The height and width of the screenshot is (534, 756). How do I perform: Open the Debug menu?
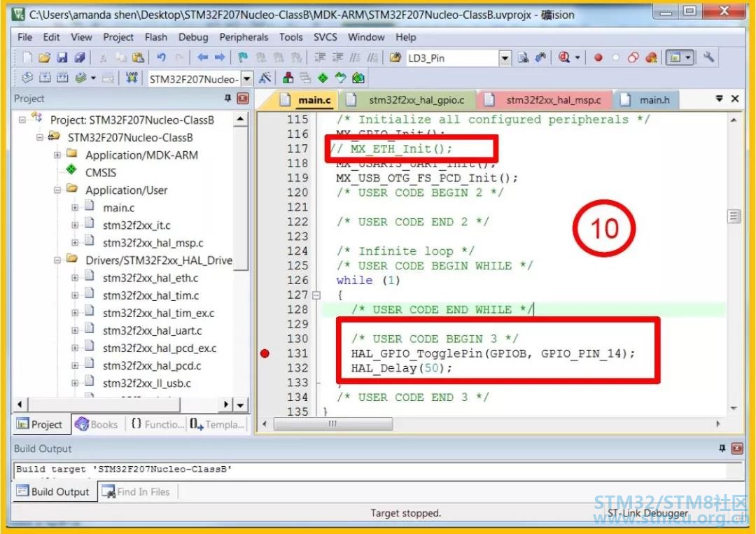tap(193, 37)
